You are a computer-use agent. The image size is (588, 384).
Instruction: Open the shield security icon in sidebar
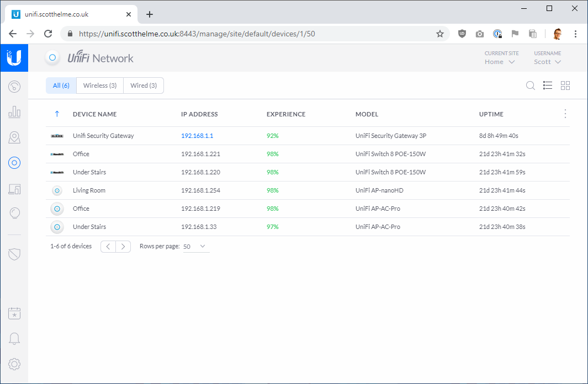pos(14,254)
